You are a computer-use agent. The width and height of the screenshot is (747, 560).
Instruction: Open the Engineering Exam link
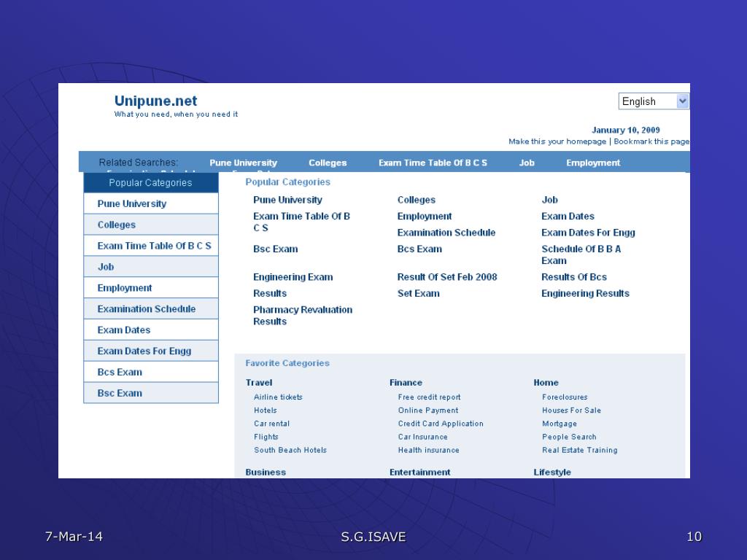pyautogui.click(x=293, y=277)
